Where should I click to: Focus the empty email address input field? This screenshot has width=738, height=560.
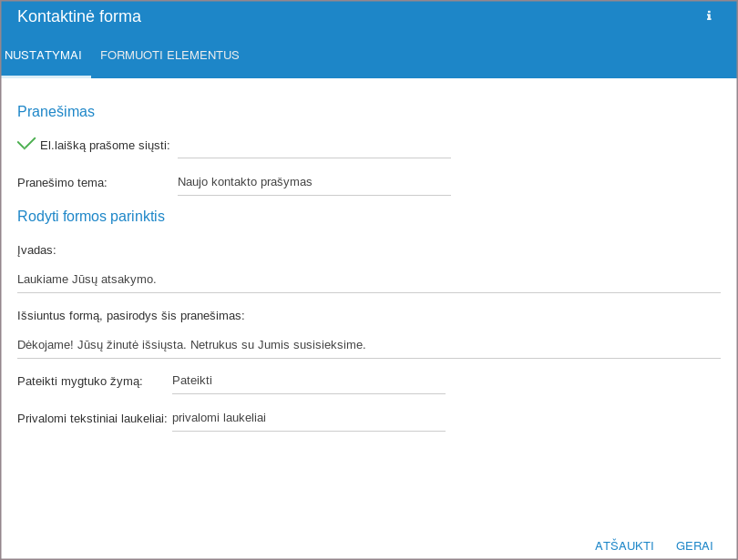(x=313, y=145)
